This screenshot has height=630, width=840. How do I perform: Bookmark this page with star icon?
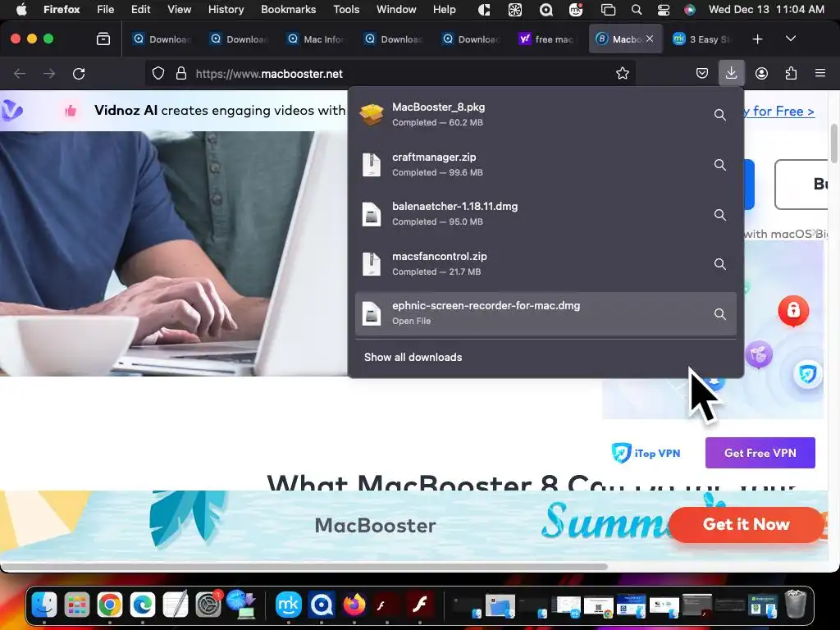pos(622,73)
